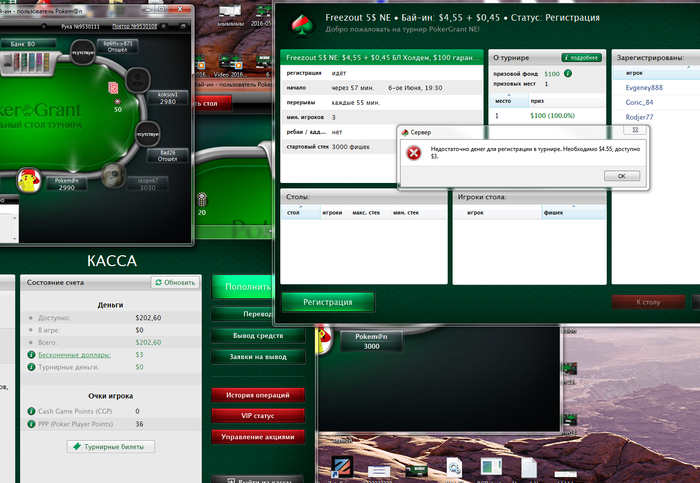The image size is (700, 483).
Task: Click the restore-window icon in poker table toolbar
Action: coord(183,26)
